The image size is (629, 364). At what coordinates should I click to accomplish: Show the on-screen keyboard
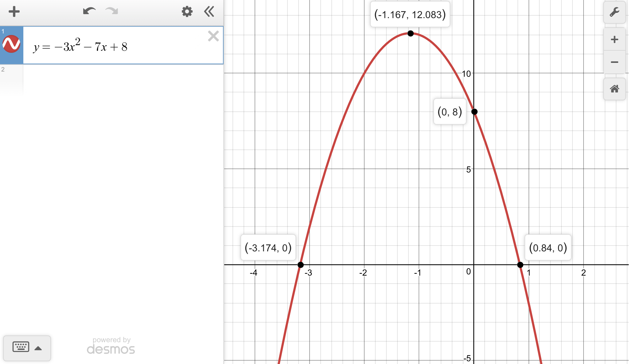[21, 347]
